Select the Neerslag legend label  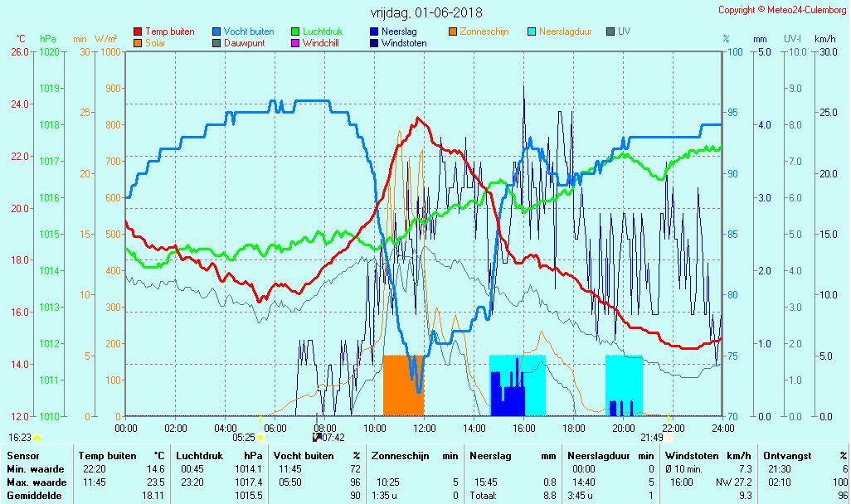[399, 31]
